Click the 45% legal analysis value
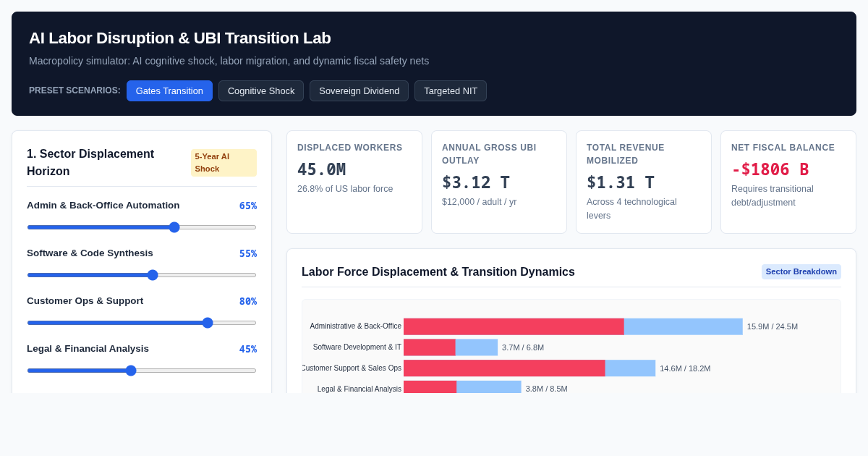Image resolution: width=868 pixels, height=456 pixels. tap(248, 349)
